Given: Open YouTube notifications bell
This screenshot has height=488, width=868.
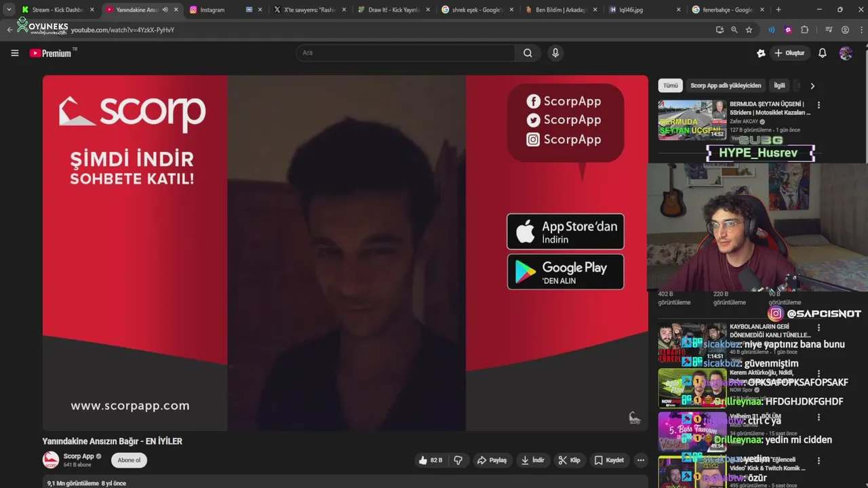Looking at the screenshot, I should (x=822, y=53).
